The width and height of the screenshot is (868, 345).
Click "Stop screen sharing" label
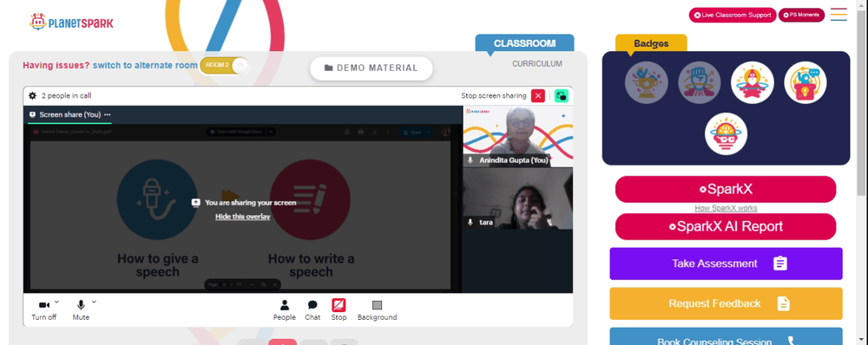(x=494, y=95)
